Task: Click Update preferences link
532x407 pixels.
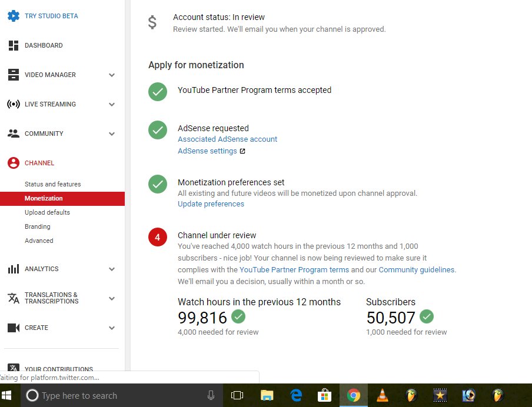Action: point(211,204)
